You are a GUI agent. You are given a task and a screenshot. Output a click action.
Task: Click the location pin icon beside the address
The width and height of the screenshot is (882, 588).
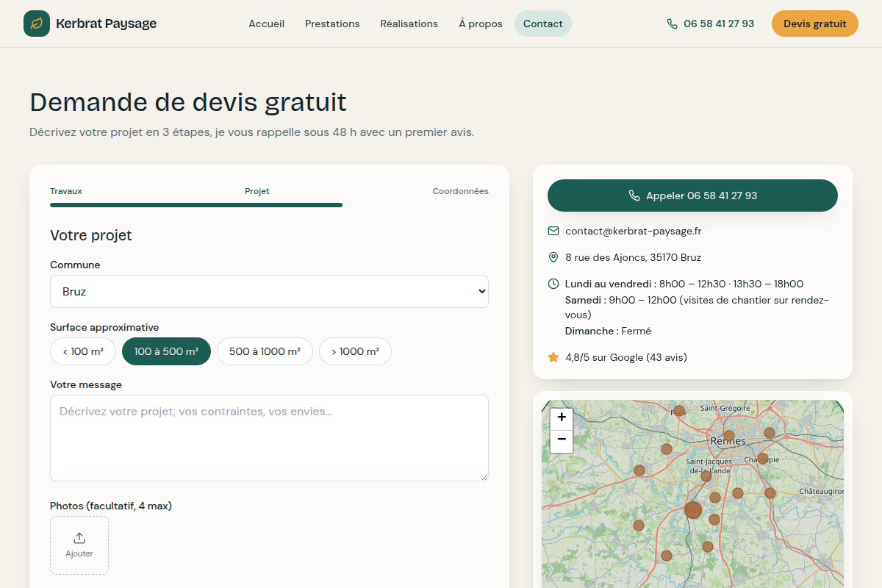(x=553, y=257)
